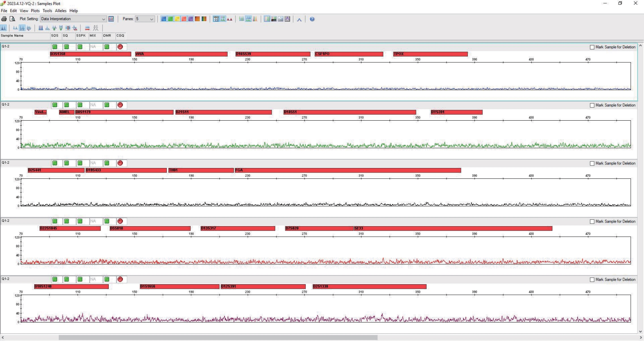Click the all-dyes multicolor button
The width and height of the screenshot is (644, 341).
pyautogui.click(x=204, y=19)
